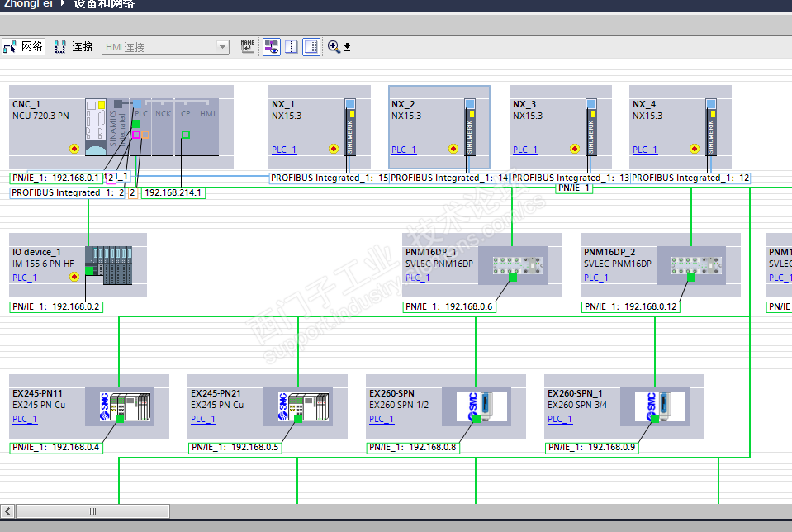Click the SINUMERIK module icon of NX_3
Screen dimensions: 792x532
pyautogui.click(x=591, y=127)
